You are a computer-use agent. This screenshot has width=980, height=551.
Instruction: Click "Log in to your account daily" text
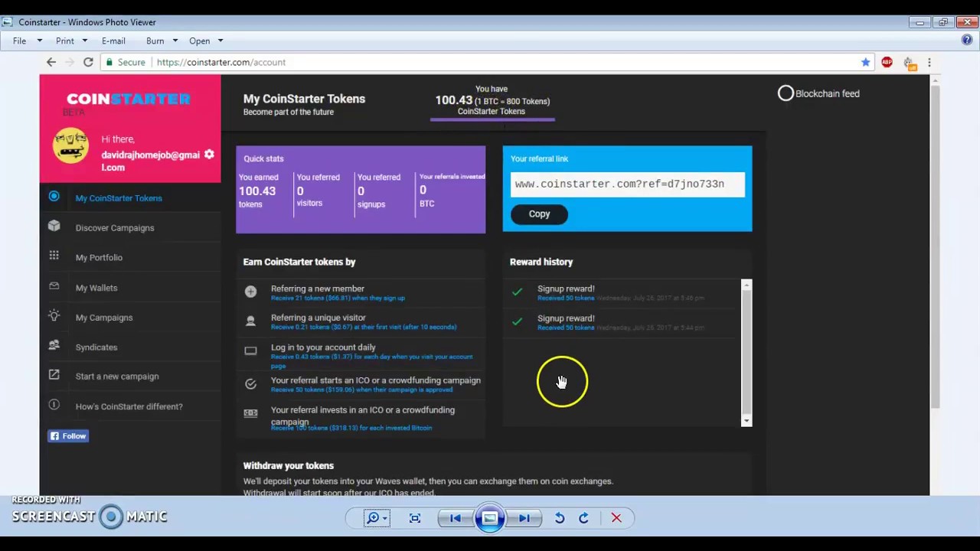coord(323,347)
